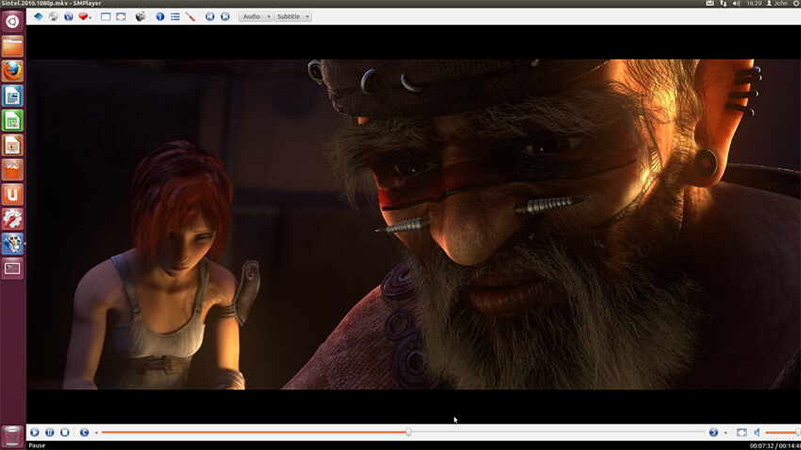Click the rewind button
801x450 pixels.
click(84, 433)
